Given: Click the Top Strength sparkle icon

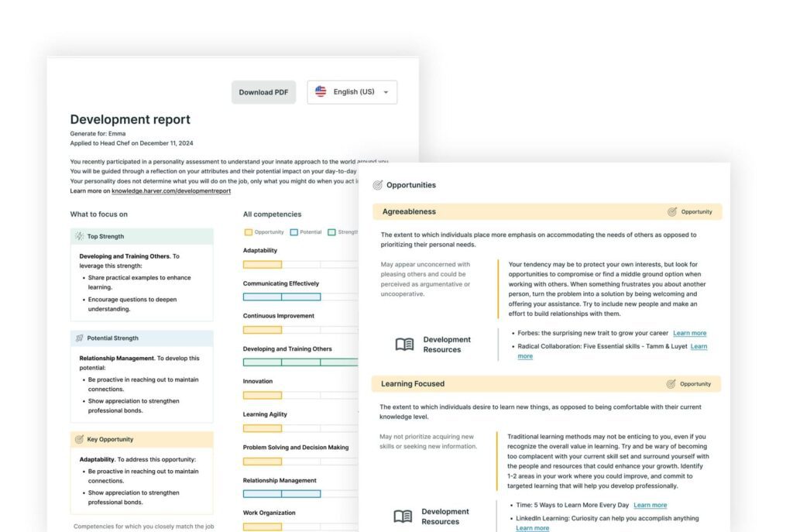Looking at the screenshot, I should pos(79,236).
